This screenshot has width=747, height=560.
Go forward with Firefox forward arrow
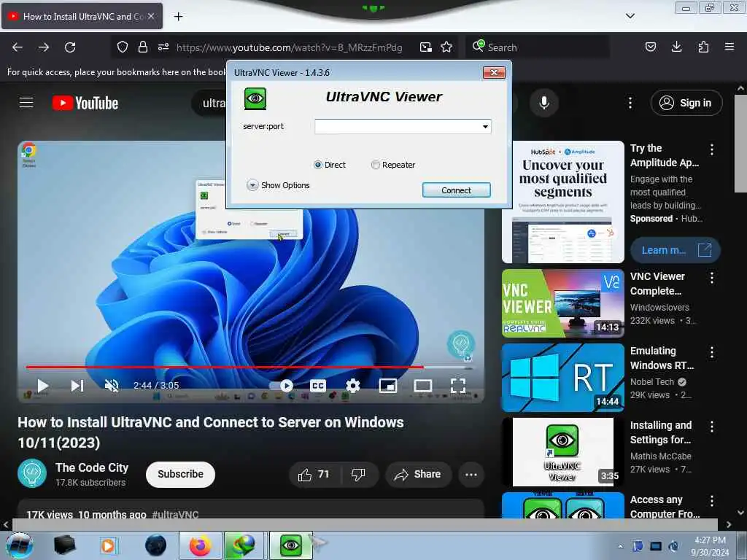point(44,47)
